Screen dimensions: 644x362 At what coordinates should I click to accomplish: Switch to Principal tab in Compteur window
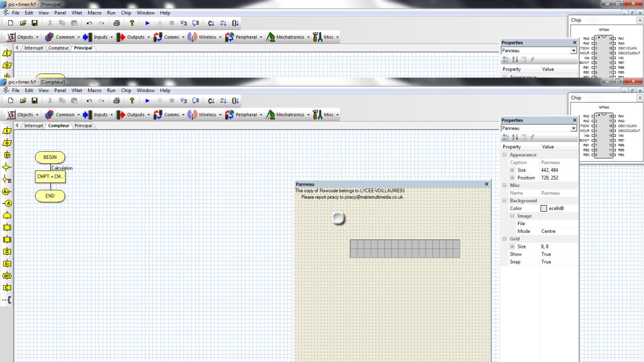83,126
